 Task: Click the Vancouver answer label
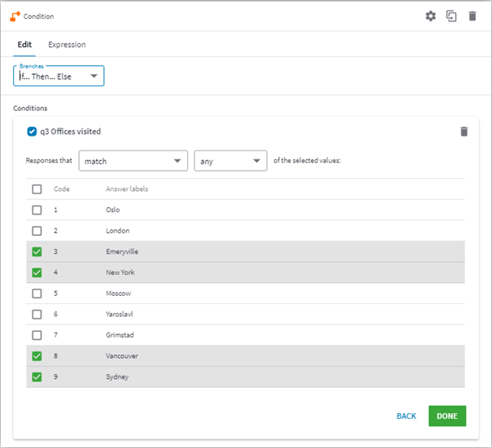pyautogui.click(x=122, y=356)
